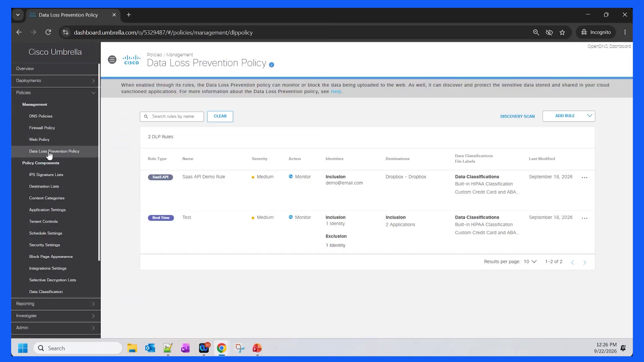
Task: Expand the Deployments sidebar section
Action: click(x=55, y=81)
